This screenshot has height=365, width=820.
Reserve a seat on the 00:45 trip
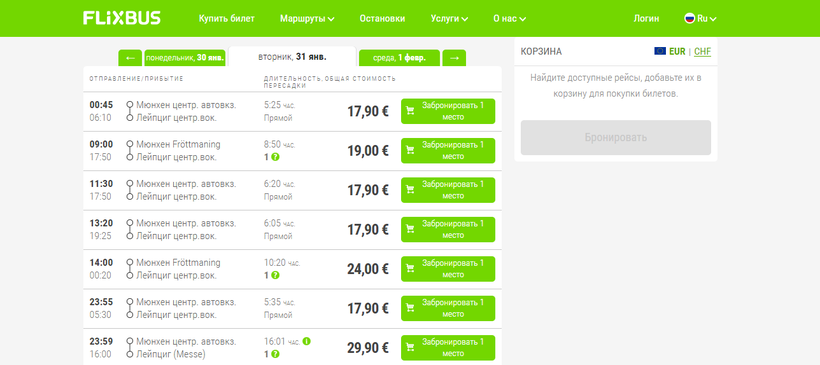(x=448, y=111)
